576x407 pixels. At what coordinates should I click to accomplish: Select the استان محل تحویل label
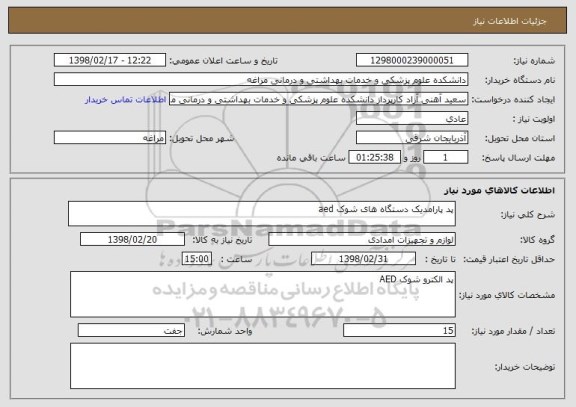pos(520,138)
